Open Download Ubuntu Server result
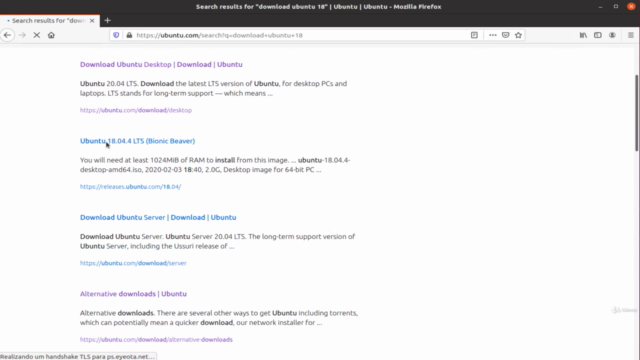640x360 pixels. (158, 217)
